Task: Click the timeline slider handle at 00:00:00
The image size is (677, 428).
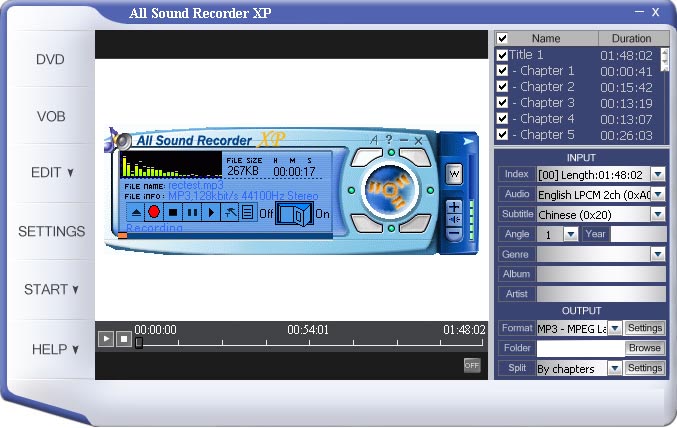Action: coord(139,342)
